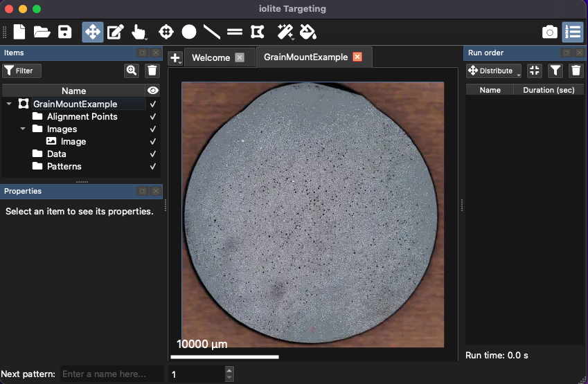
Task: Click the grain mount image in canvas
Action: coord(313,214)
